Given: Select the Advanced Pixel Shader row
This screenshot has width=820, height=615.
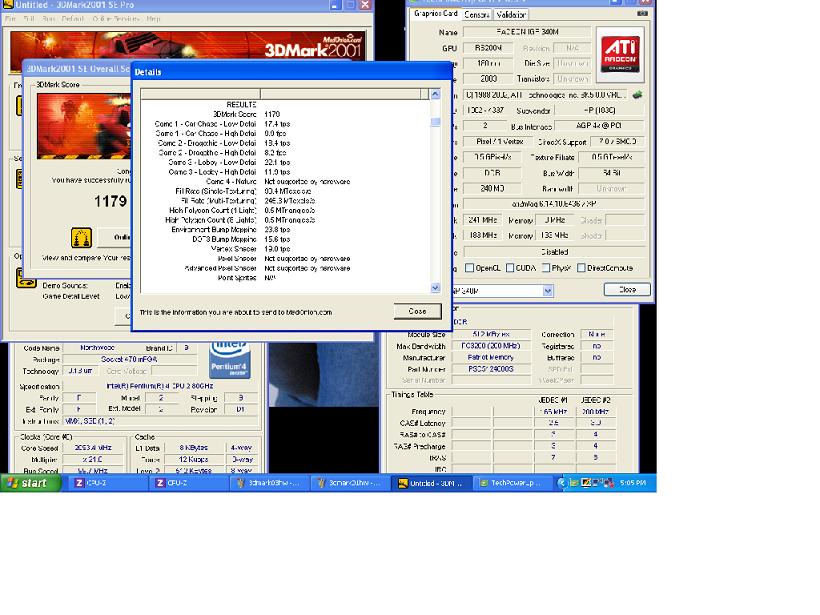Looking at the screenshot, I should coord(285,268).
